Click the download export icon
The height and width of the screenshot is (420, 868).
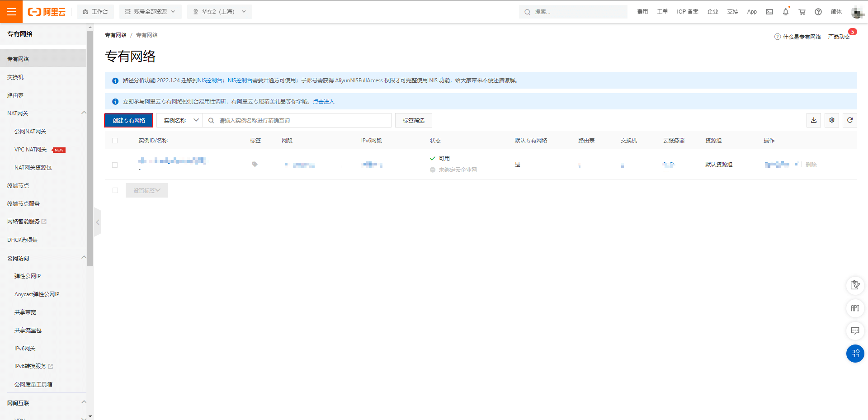point(814,120)
